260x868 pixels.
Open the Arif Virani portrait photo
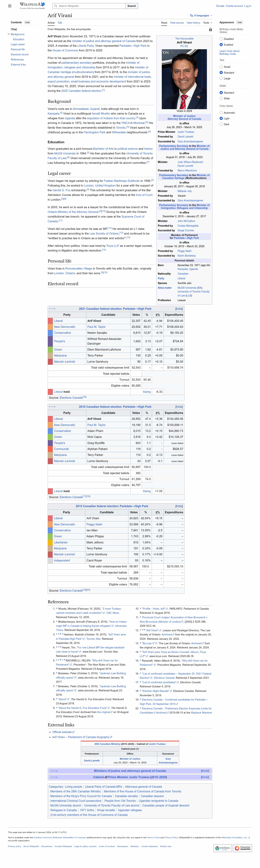click(x=184, y=79)
